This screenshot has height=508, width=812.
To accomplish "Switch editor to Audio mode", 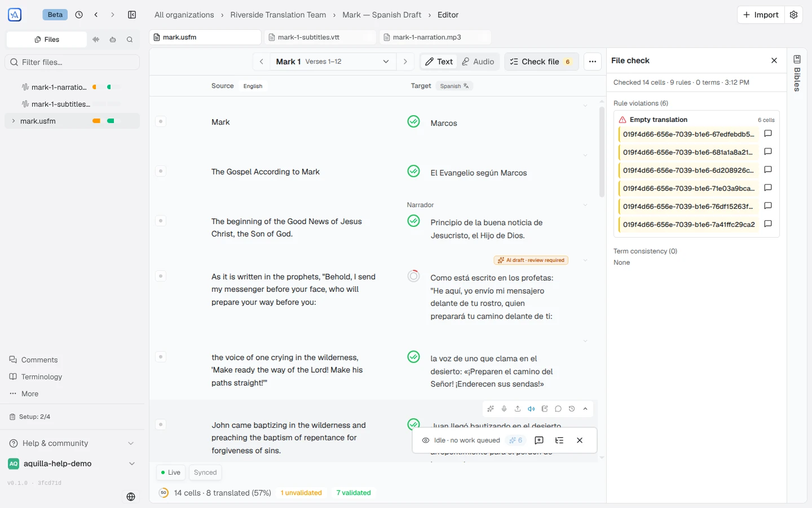I will tap(478, 62).
